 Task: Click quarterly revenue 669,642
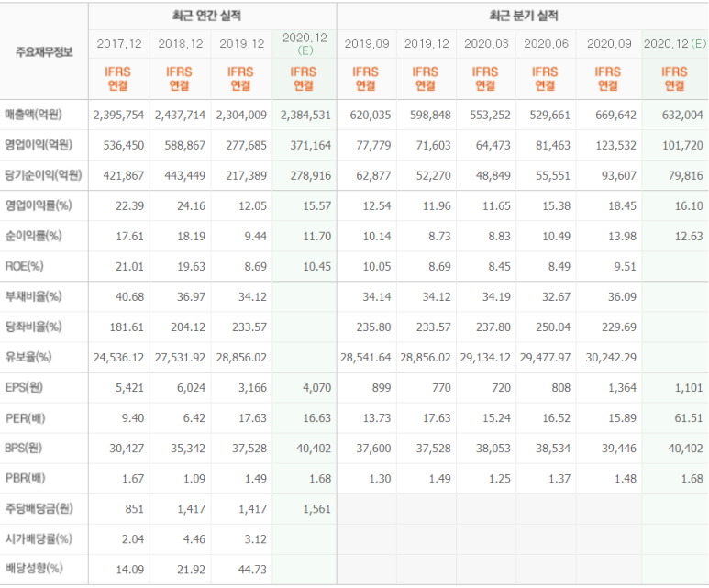click(x=615, y=116)
